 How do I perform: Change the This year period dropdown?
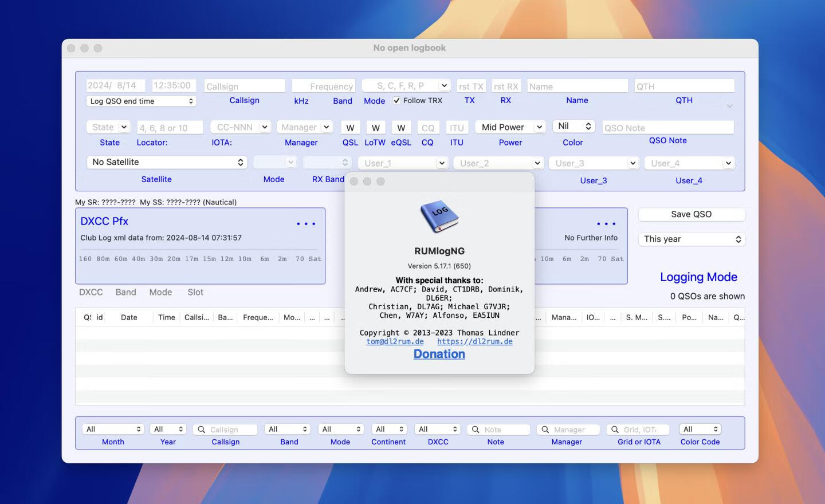(x=692, y=239)
